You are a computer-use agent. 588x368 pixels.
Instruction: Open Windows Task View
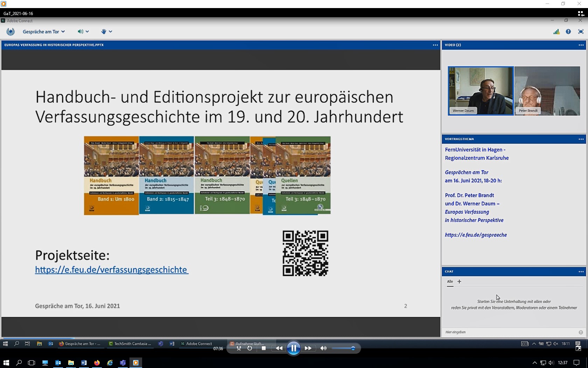click(31, 363)
